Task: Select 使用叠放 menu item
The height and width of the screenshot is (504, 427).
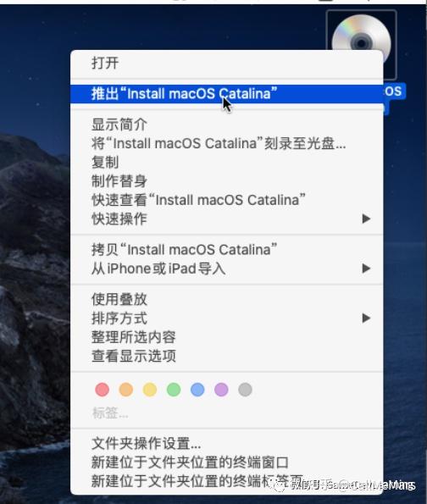Action: pyautogui.click(x=227, y=299)
